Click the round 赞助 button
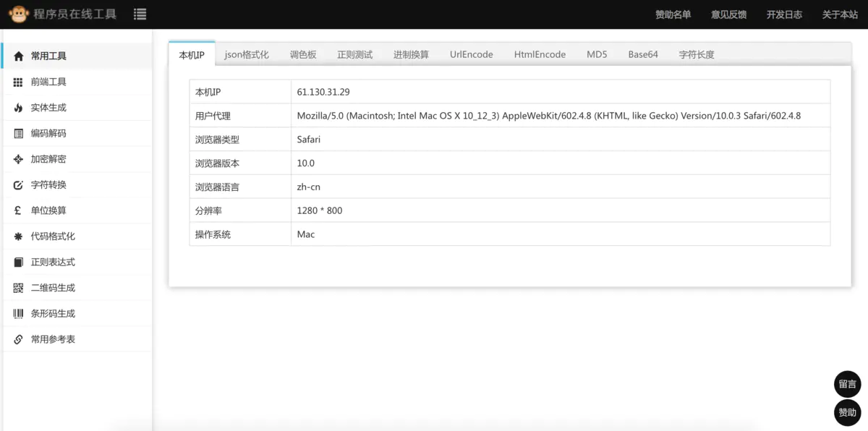This screenshot has height=431, width=868. click(x=847, y=412)
